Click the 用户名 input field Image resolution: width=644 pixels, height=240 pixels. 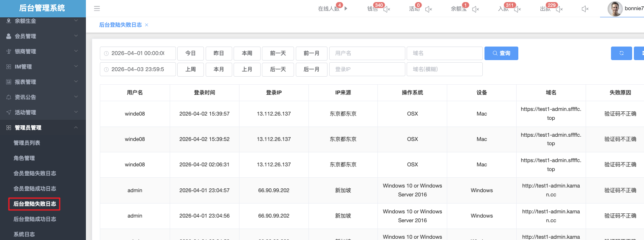(367, 53)
